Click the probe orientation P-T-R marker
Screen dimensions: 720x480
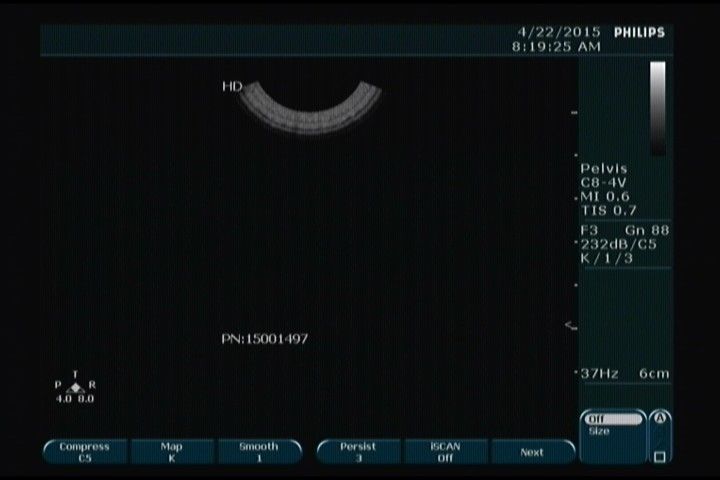tap(75, 387)
